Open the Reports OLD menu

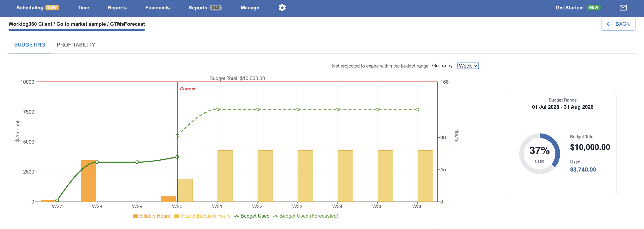(205, 8)
